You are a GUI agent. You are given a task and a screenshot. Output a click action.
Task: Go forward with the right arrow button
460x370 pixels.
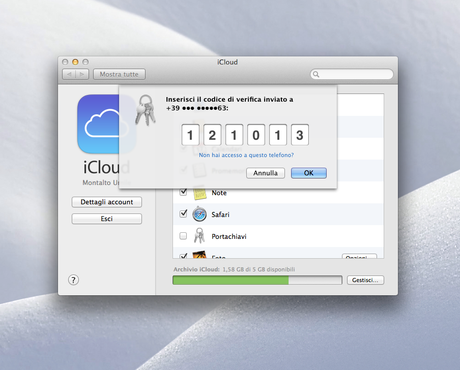click(x=82, y=74)
